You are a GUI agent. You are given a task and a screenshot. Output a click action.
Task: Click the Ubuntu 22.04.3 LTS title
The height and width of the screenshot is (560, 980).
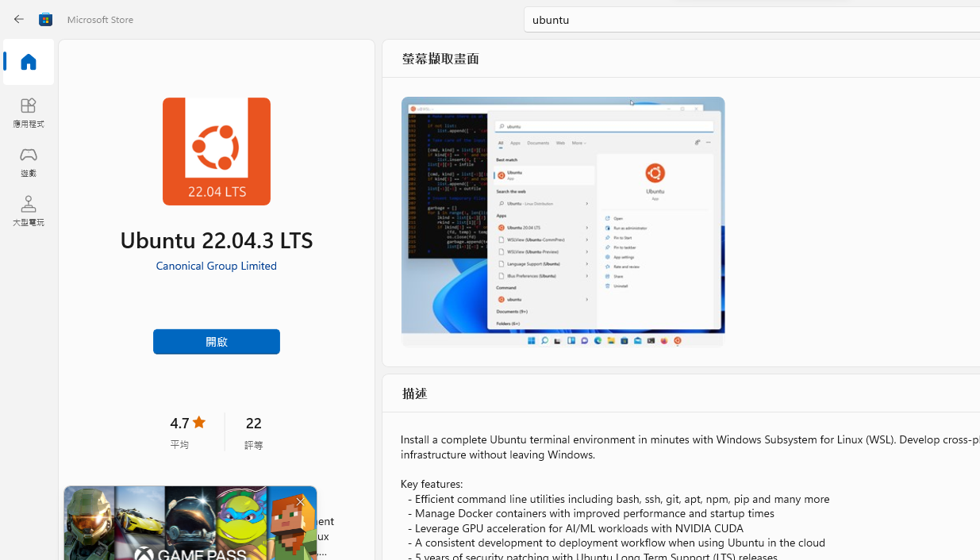pos(216,239)
